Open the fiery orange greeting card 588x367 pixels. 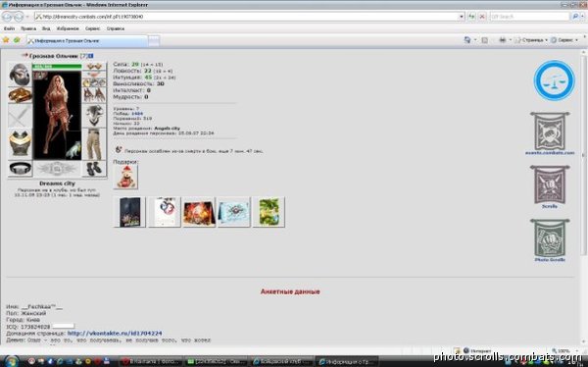(x=199, y=212)
